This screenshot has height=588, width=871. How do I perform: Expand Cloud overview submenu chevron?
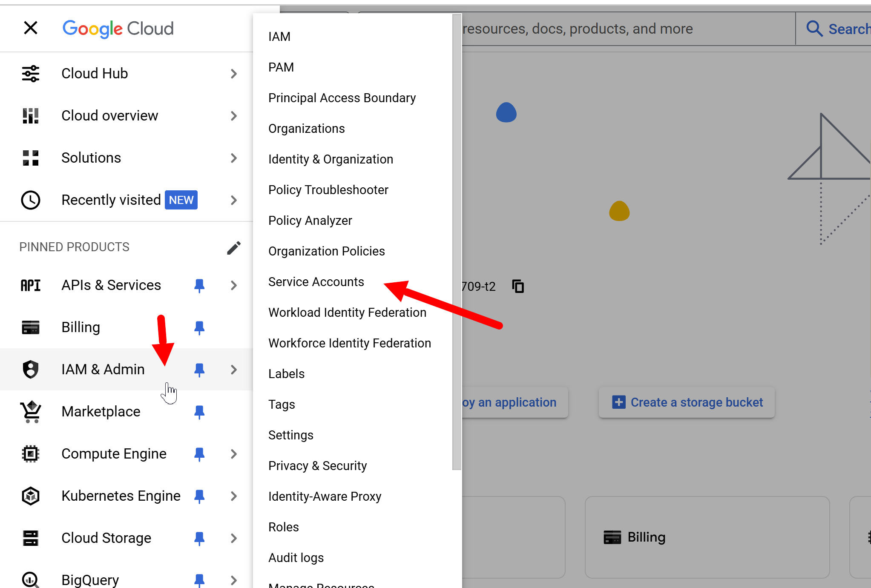233,116
